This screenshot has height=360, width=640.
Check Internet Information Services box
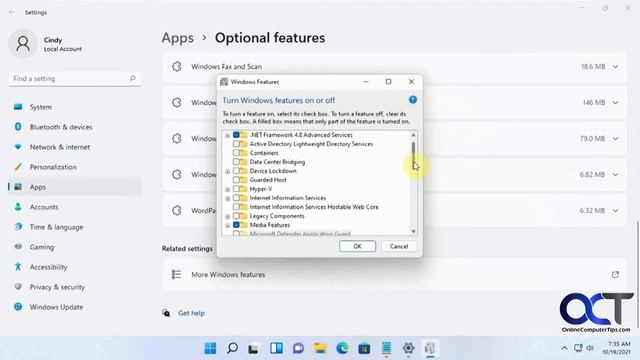236,198
